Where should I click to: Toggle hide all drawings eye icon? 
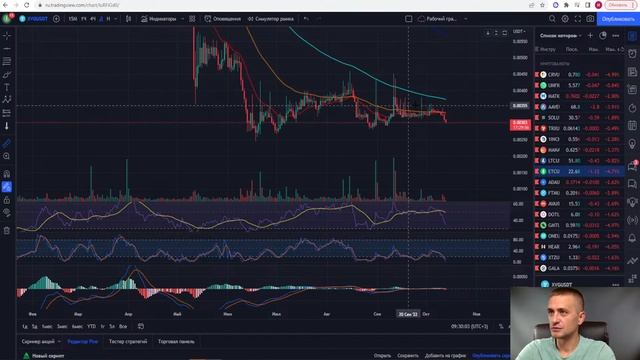click(7, 213)
